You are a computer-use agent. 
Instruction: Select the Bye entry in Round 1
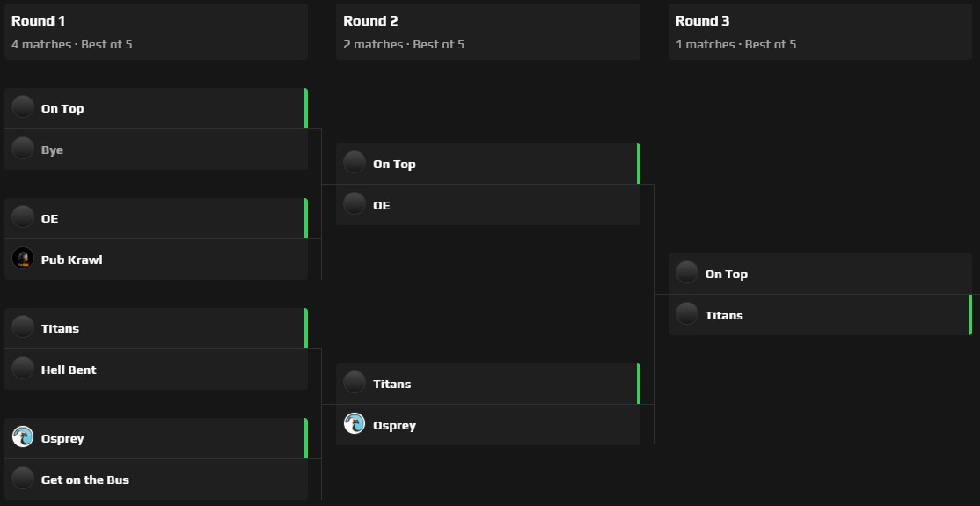click(52, 150)
